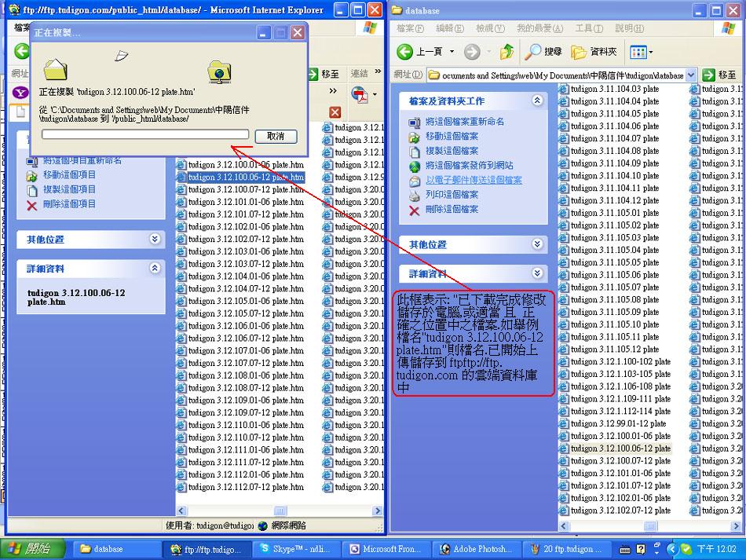The width and height of the screenshot is (746, 560).
Task: Click 移至 Go button in database window
Action: (x=721, y=75)
